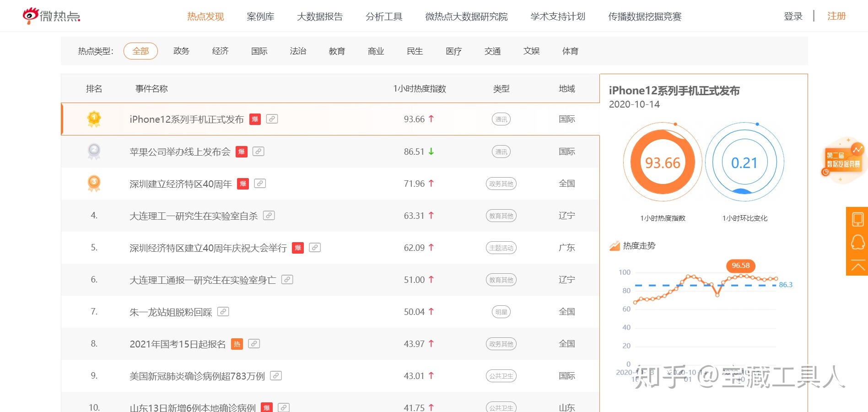
Task: Go to 大数据报告 in top navigation
Action: coord(320,17)
